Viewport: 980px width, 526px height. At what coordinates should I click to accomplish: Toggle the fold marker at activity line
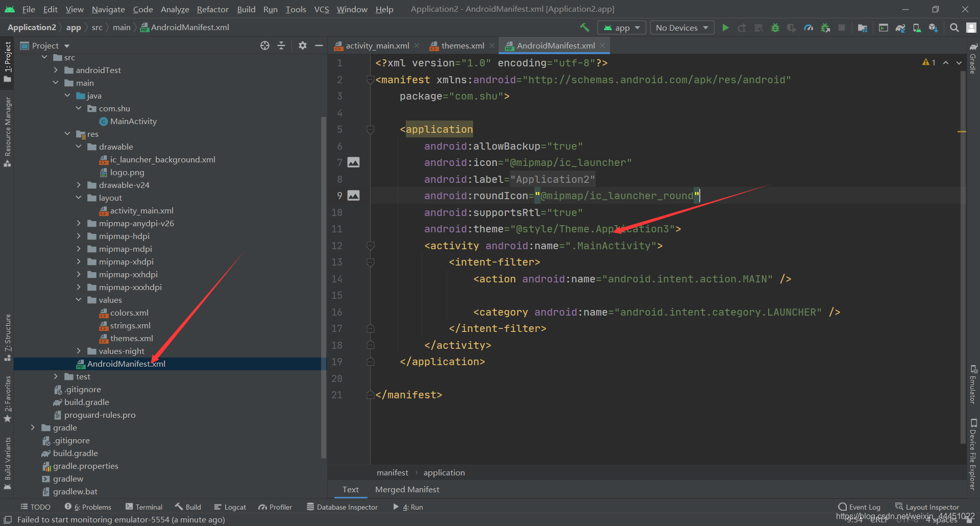[371, 246]
